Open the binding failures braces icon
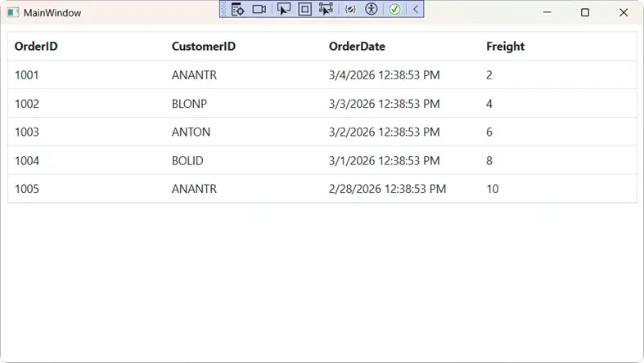This screenshot has height=363, width=644. [350, 9]
